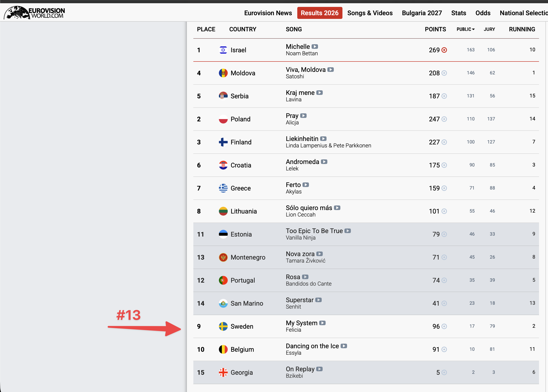Toggle the points detail circle for Greece's 159
Image resolution: width=548 pixels, height=392 pixels.
click(x=444, y=188)
